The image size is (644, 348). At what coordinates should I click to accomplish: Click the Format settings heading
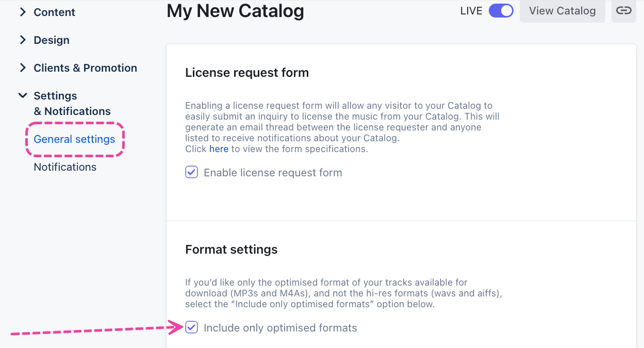pyautogui.click(x=231, y=250)
